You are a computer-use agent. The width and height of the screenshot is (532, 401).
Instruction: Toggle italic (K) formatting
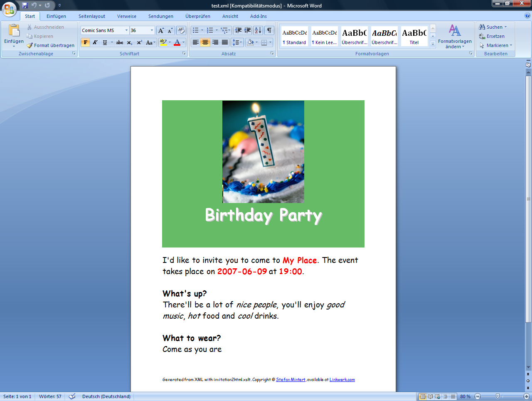(x=95, y=42)
